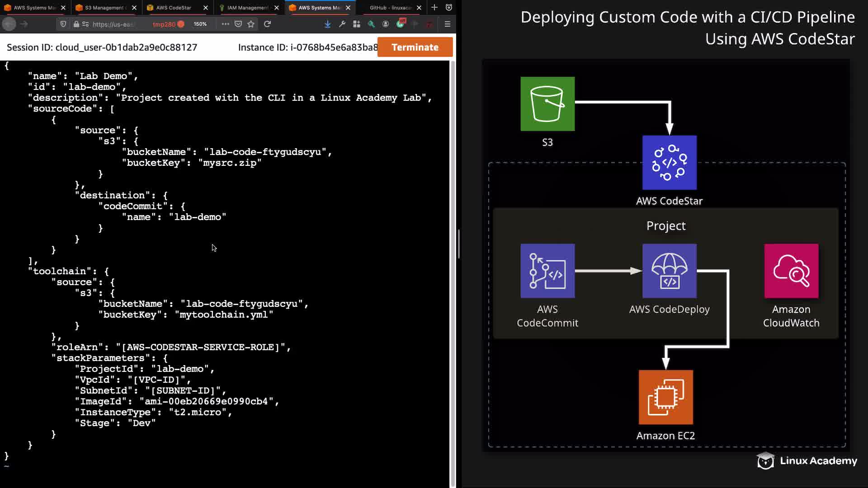The width and height of the screenshot is (868, 488).
Task: Save page to Pocket
Action: pos(238,24)
